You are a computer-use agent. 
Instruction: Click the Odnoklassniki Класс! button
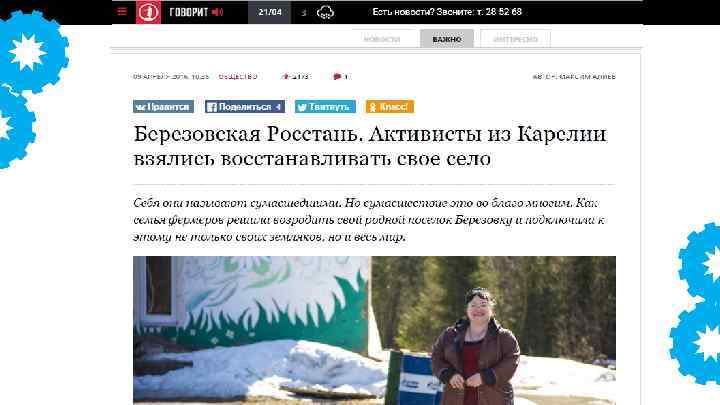390,107
